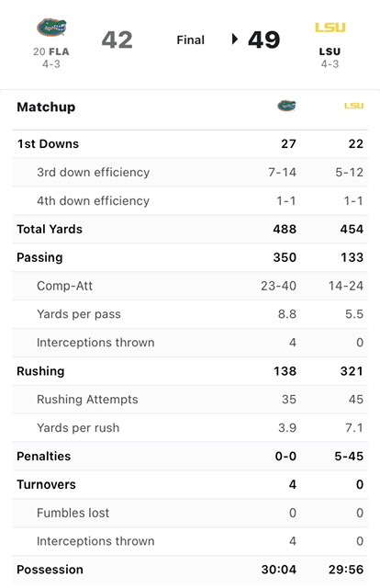Click Florida's score of 42

point(117,40)
